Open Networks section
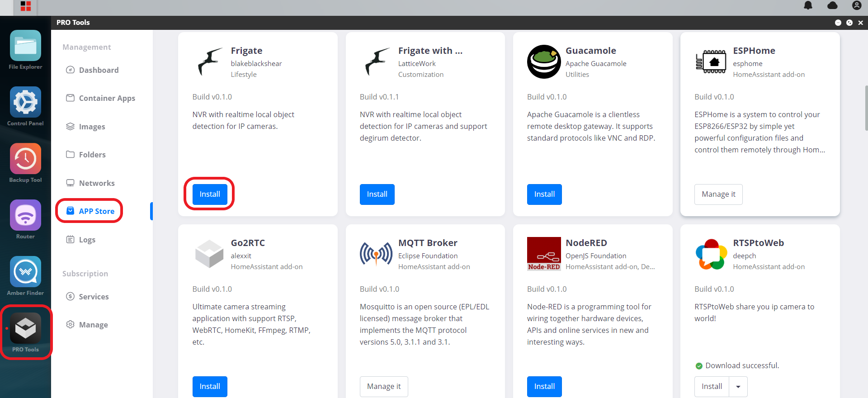Image resolution: width=868 pixels, height=398 pixels. (97, 183)
